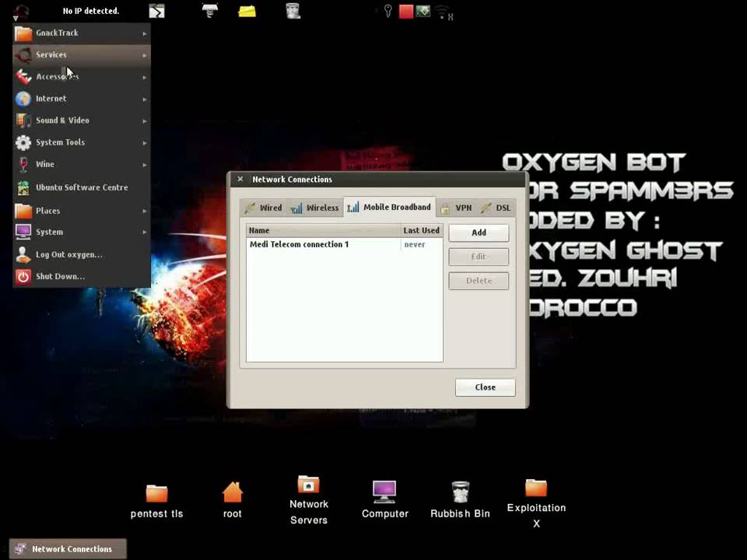Image resolution: width=747 pixels, height=560 pixels.
Task: Choose Log Out oxygen...
Action: (x=82, y=255)
